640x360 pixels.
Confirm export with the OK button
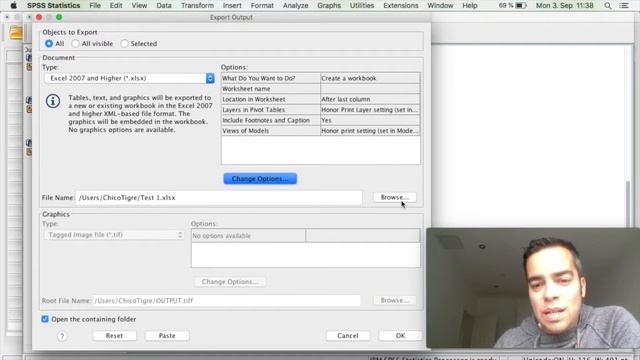[x=400, y=336]
